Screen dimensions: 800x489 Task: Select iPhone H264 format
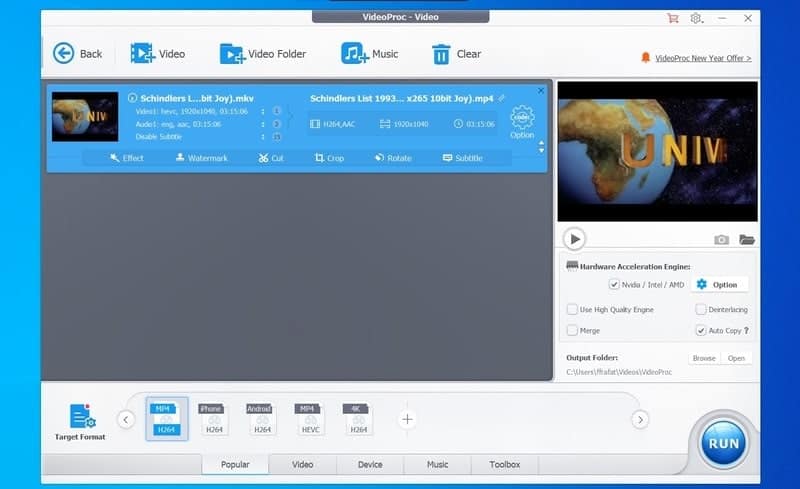click(x=213, y=419)
